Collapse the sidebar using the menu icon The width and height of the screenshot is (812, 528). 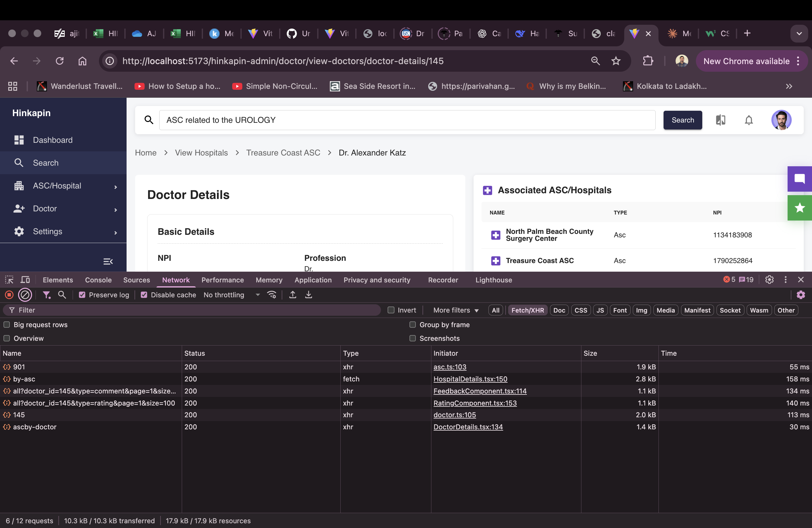[x=108, y=261]
